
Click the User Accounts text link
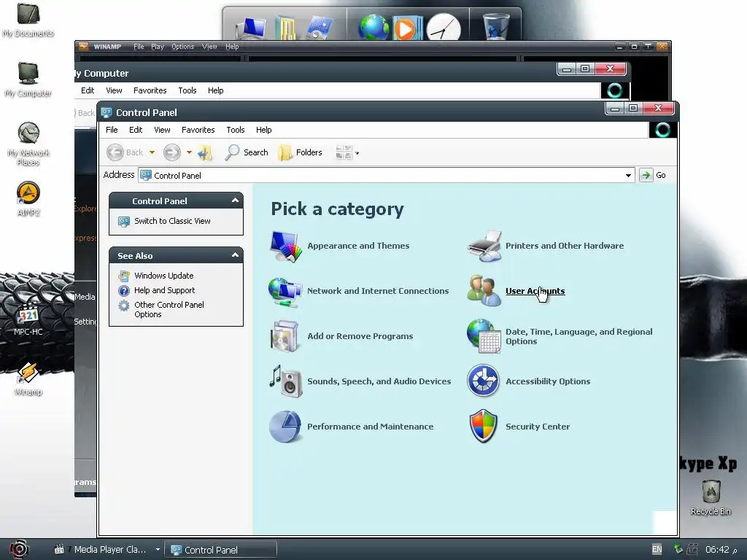[x=535, y=291]
